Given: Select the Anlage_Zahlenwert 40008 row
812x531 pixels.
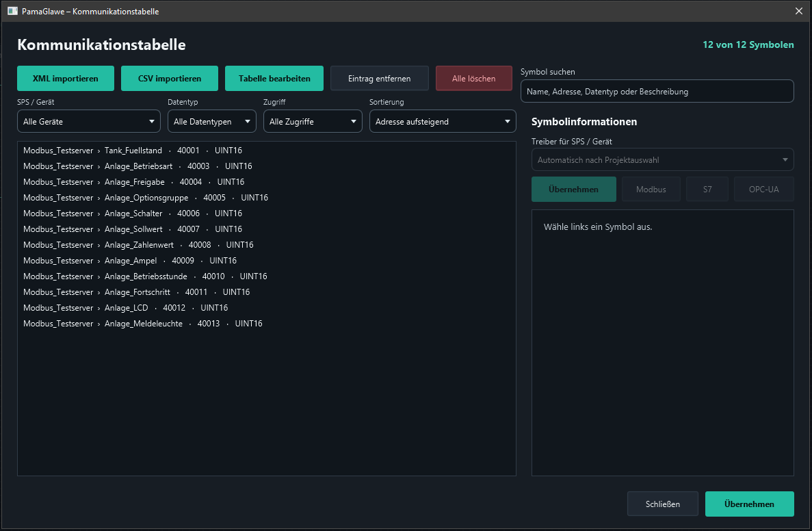Looking at the screenshot, I should coord(267,244).
